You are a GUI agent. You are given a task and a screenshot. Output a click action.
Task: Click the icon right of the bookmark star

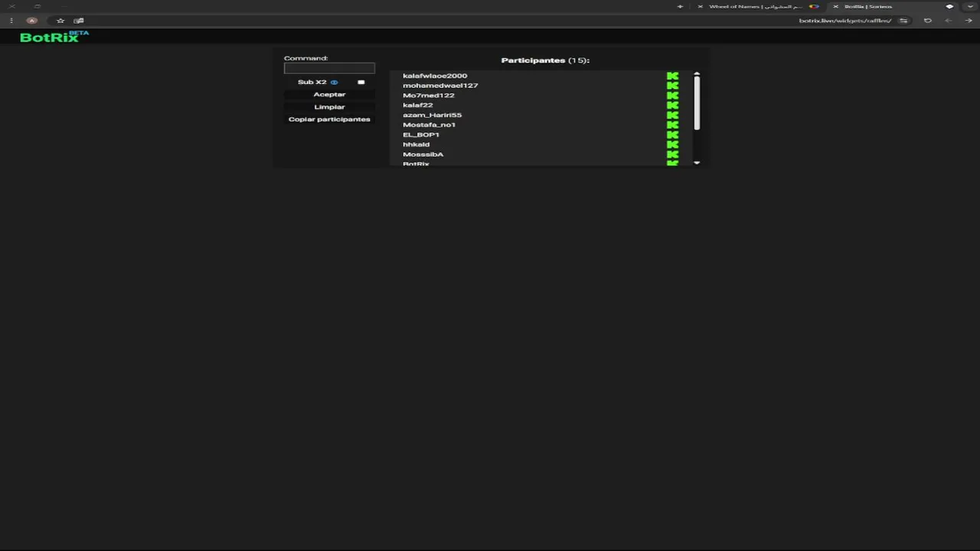coord(79,21)
